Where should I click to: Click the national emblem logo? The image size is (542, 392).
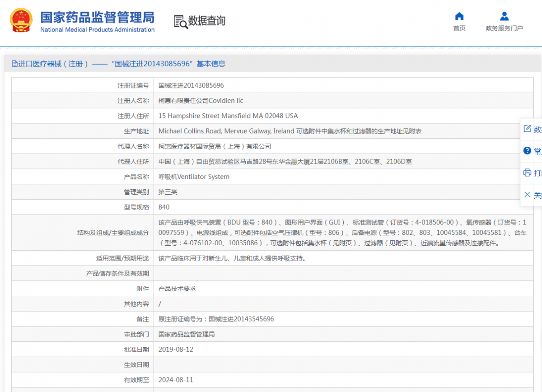pos(21,20)
